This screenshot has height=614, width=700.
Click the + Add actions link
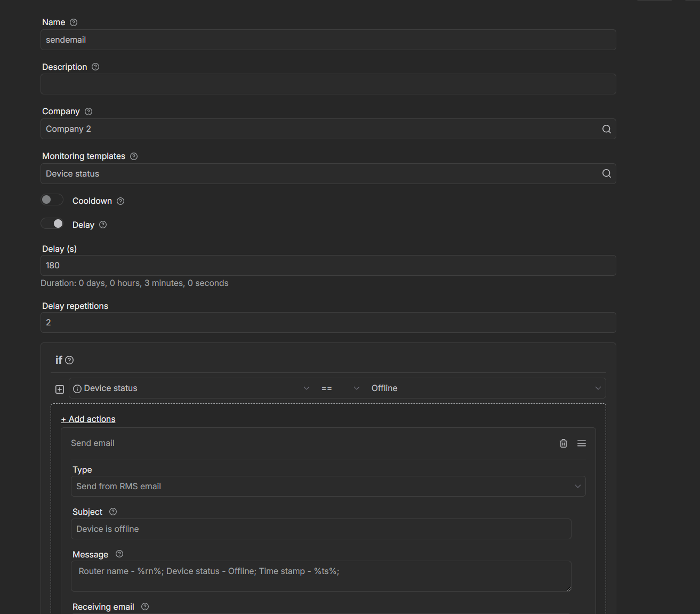coord(88,419)
